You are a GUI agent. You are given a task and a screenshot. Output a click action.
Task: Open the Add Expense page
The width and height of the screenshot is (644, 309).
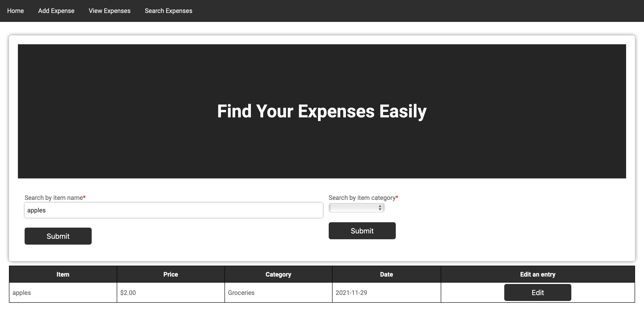coord(56,11)
